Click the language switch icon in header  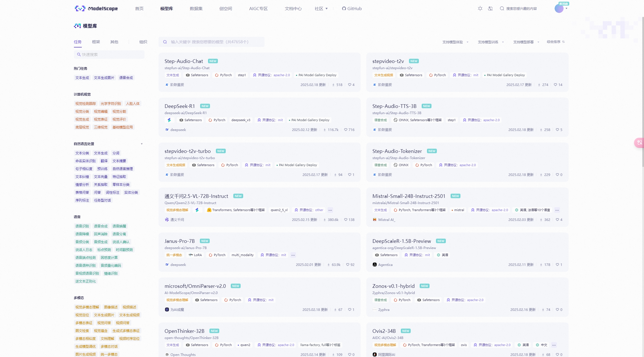pos(491,8)
